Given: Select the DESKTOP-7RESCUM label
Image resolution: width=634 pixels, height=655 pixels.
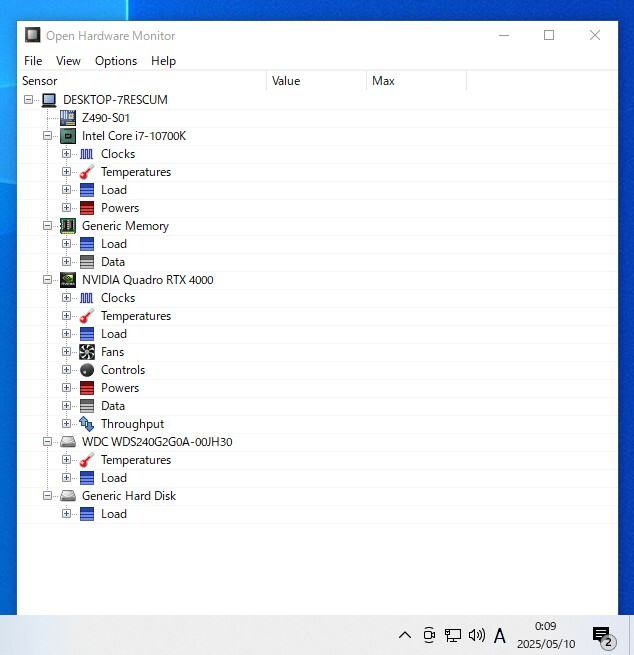Looking at the screenshot, I should pos(115,100).
